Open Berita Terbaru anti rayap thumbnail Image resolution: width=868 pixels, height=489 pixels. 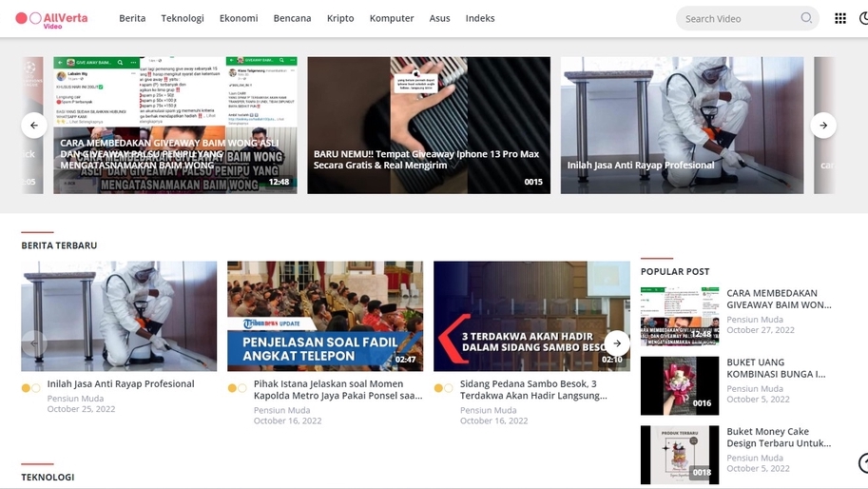(119, 316)
